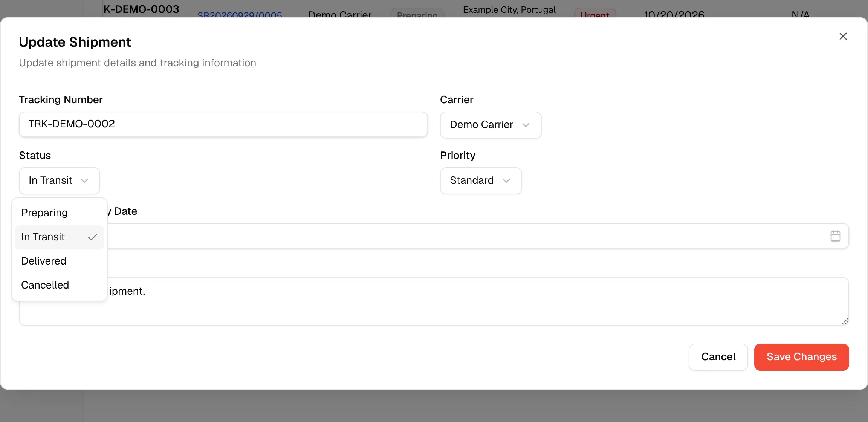Select the In Transit status option

(x=60, y=237)
